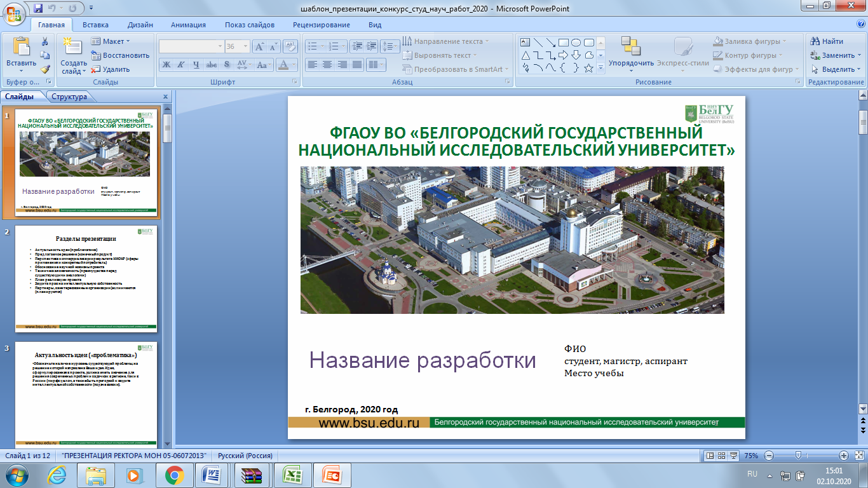
Task: Click the Clear Formatting eraser icon
Action: [x=291, y=46]
